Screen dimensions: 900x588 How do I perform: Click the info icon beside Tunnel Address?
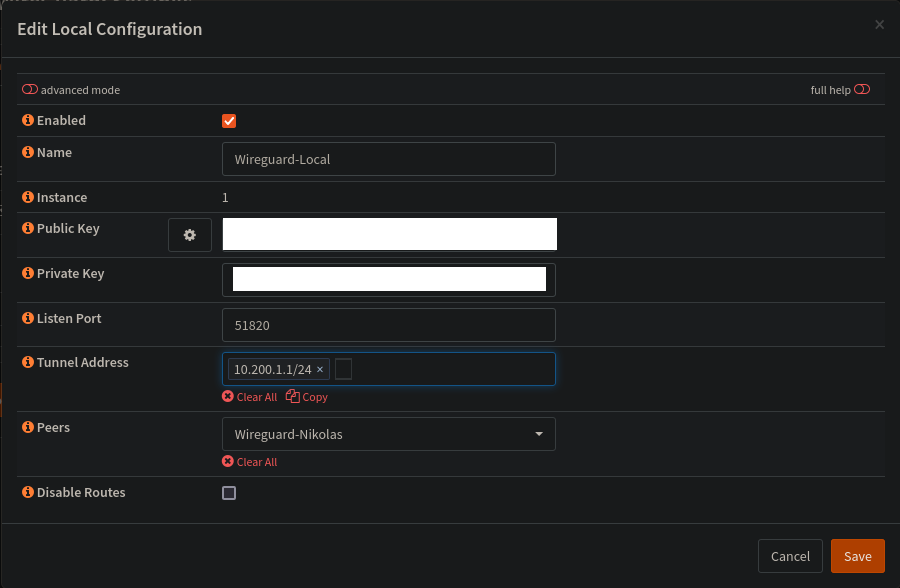click(x=28, y=363)
